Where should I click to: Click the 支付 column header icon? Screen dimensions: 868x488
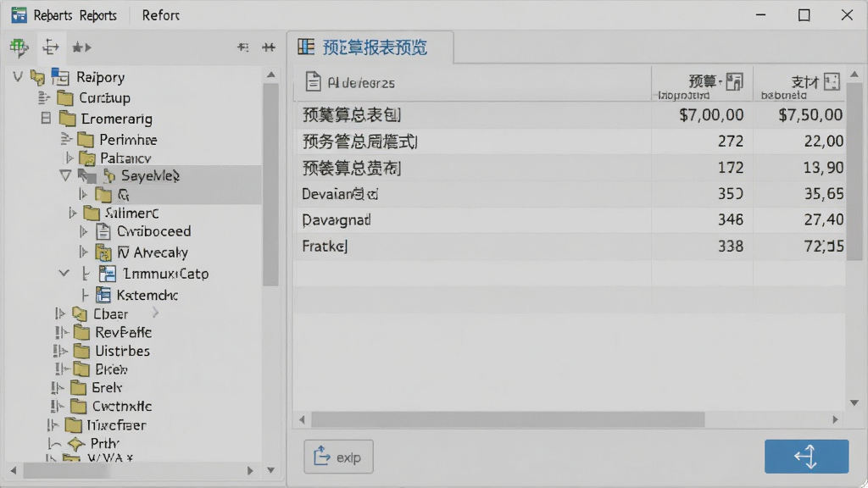pyautogui.click(x=832, y=81)
